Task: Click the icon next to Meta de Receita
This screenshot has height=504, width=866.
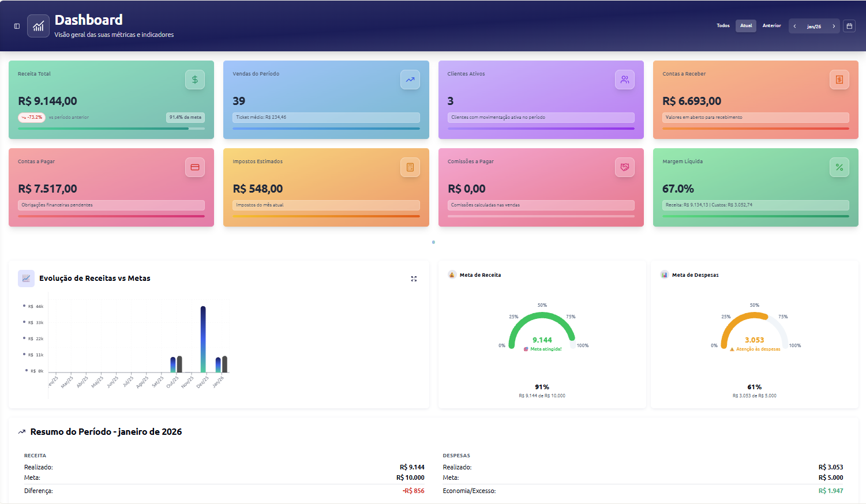Action: (x=452, y=274)
